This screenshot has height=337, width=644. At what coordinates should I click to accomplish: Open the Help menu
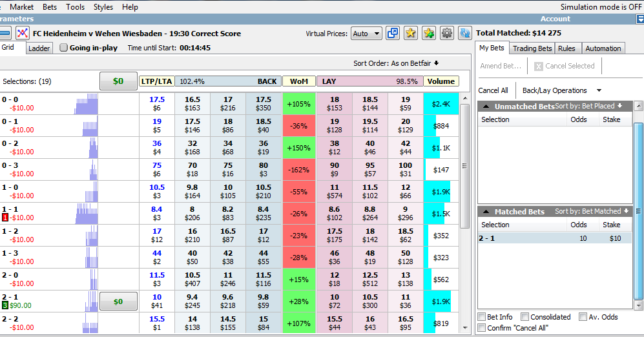(x=130, y=7)
